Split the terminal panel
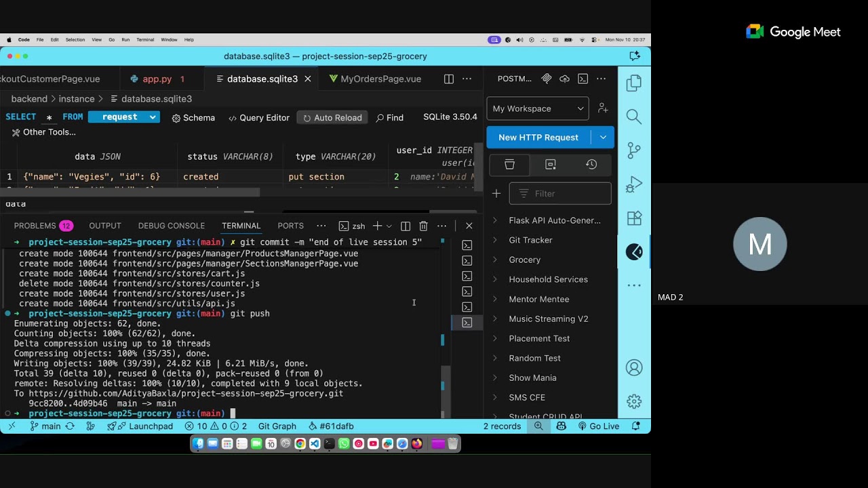868x488 pixels. click(x=406, y=226)
